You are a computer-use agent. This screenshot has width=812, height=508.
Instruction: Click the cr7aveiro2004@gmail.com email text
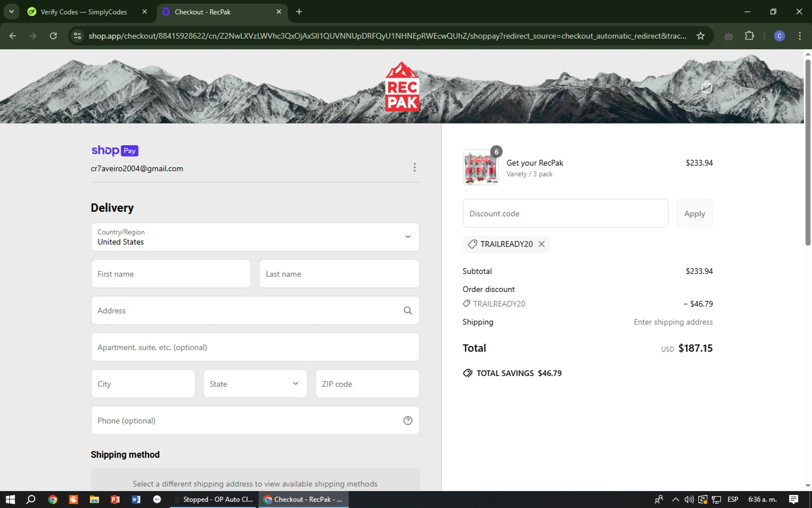click(x=137, y=168)
